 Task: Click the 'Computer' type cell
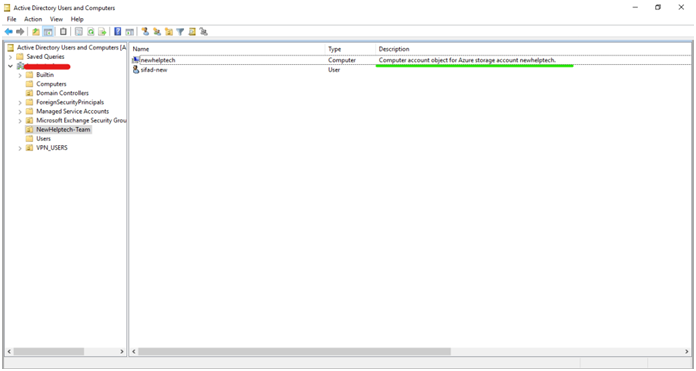click(342, 60)
